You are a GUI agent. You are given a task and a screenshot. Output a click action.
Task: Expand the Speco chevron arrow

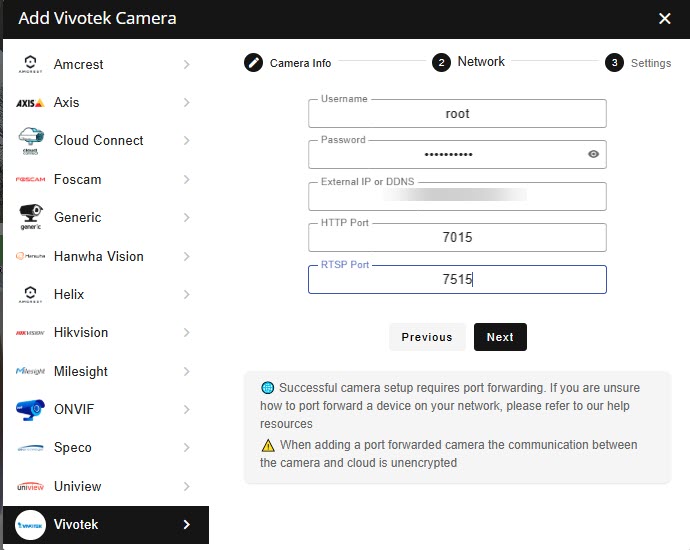[187, 448]
